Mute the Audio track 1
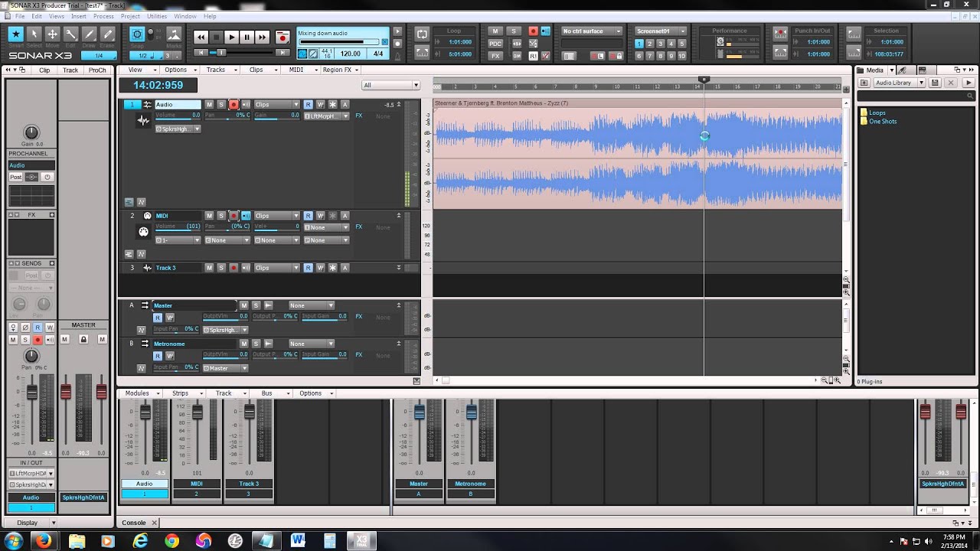The width and height of the screenshot is (980, 551). [209, 105]
